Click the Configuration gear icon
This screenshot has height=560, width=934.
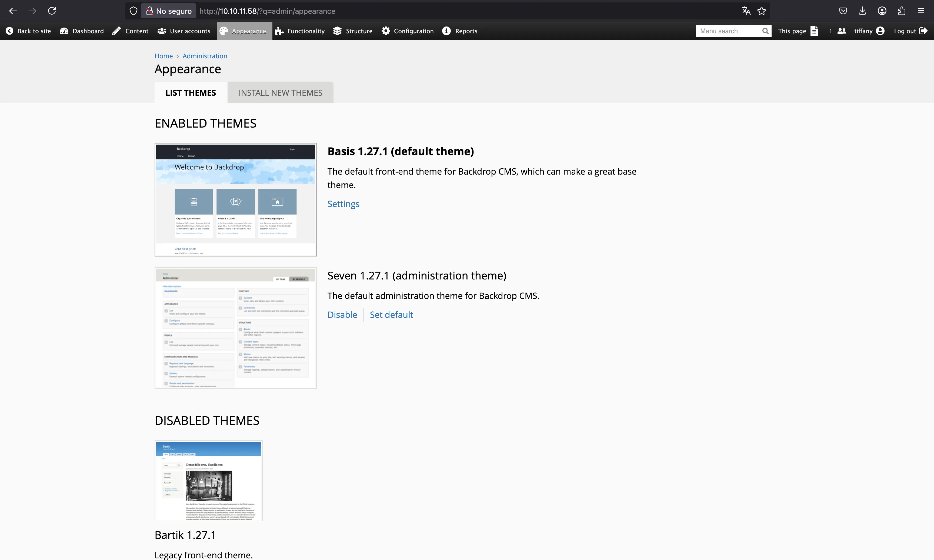pyautogui.click(x=386, y=31)
